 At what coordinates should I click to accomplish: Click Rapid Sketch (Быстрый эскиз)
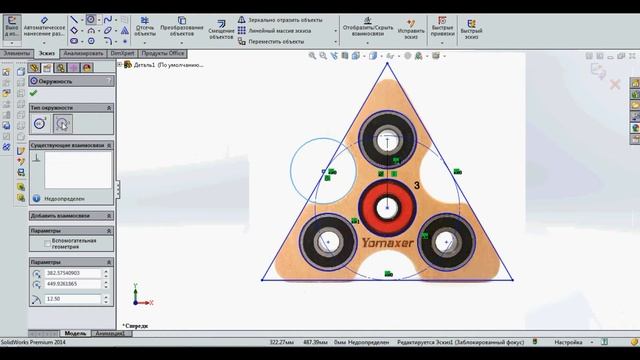(x=471, y=29)
